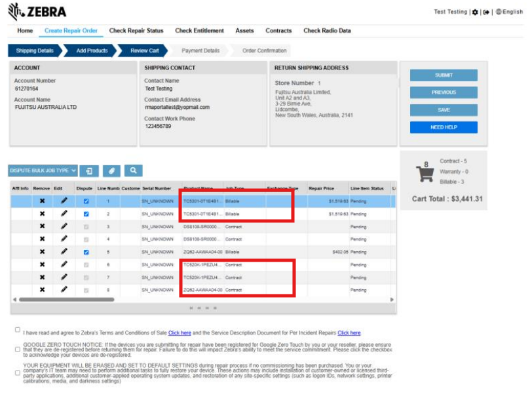532x400 pixels.
Task: Click the table's right scroll arrow
Action: [392, 300]
